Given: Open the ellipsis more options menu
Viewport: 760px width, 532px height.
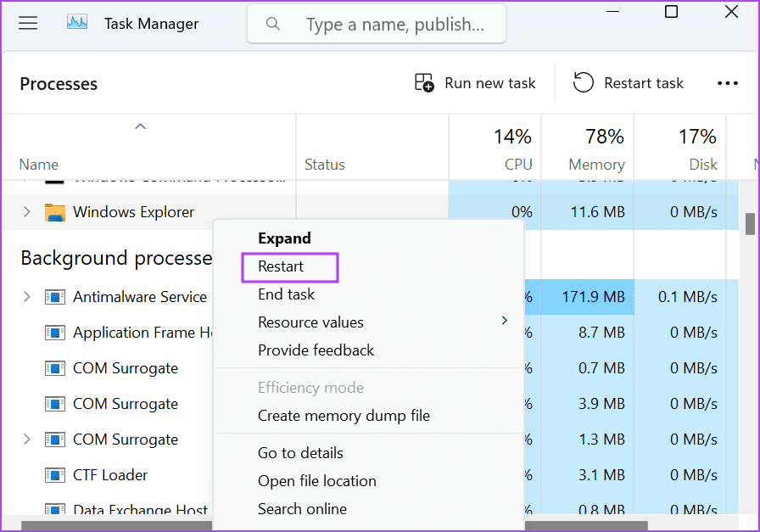Looking at the screenshot, I should [728, 82].
